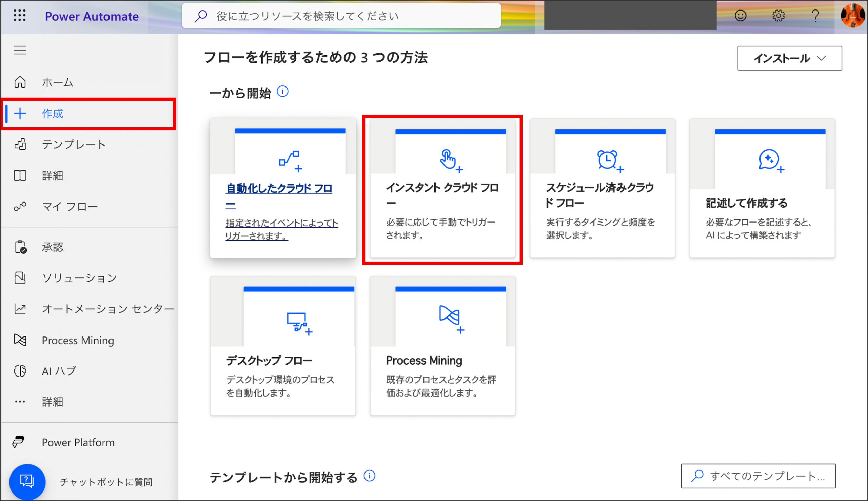Click info icon beside テンプレートから開始する

[x=369, y=476]
